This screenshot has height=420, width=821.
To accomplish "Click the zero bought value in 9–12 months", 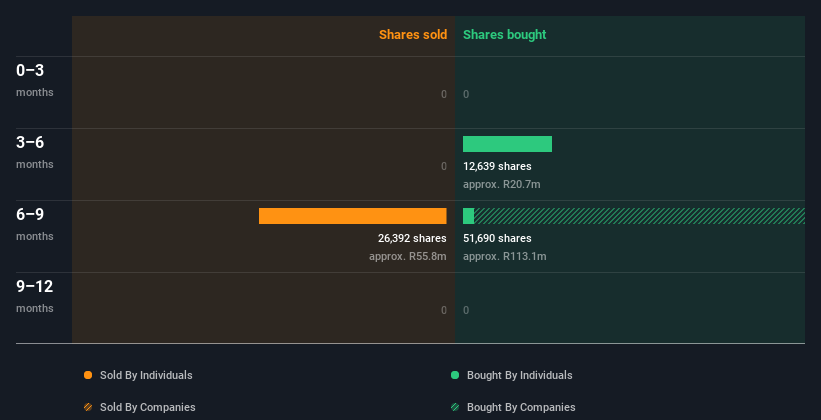I will (x=466, y=310).
